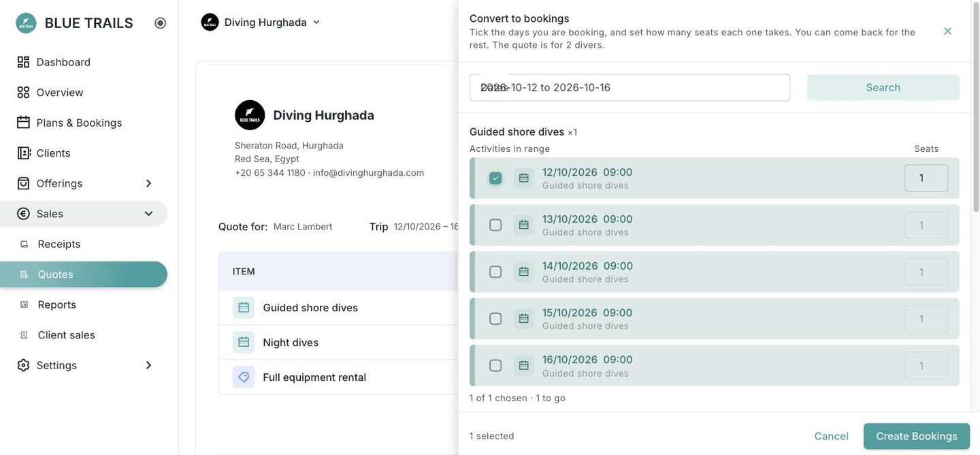The image size is (980, 455).
Task: Click the Seats column label
Action: click(926, 149)
